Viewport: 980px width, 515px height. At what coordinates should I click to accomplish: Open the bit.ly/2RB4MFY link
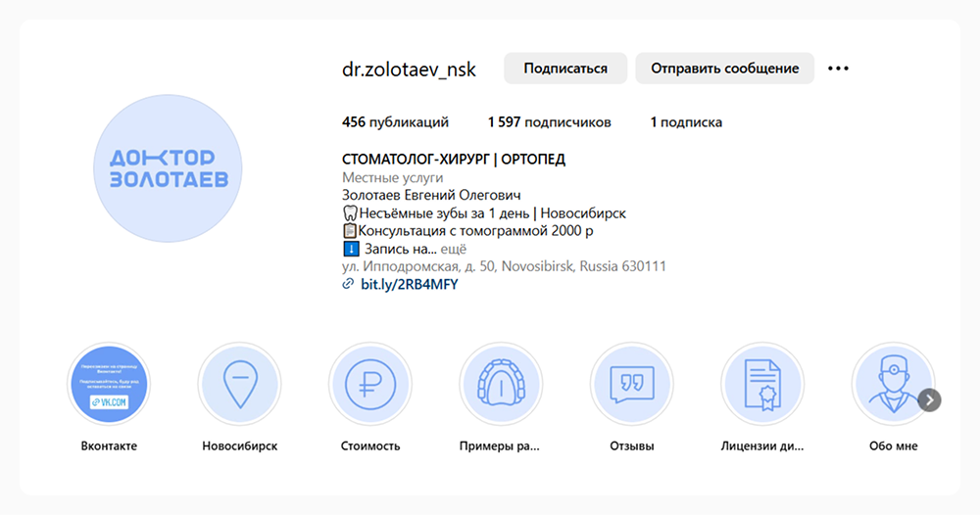click(x=409, y=284)
